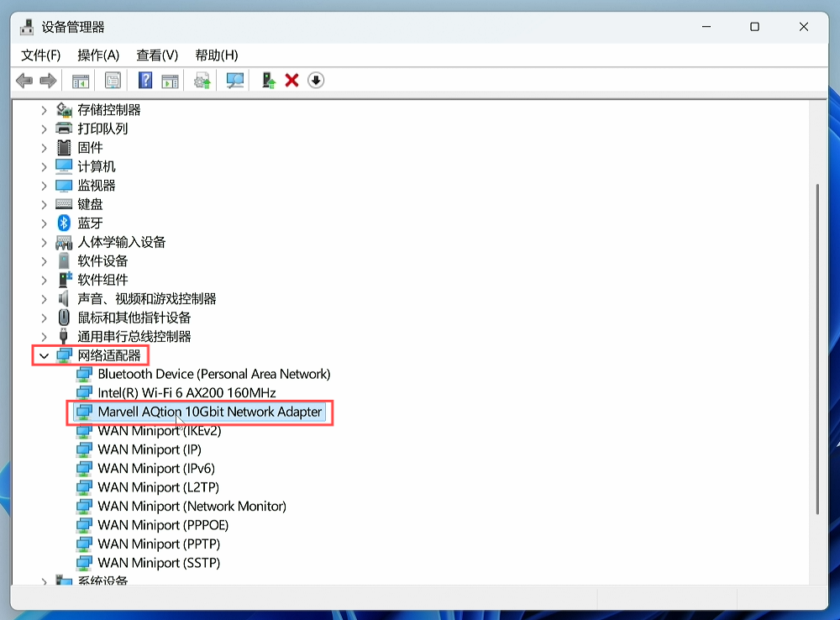Scan for hardware changes using the monitor icon
This screenshot has width=840, height=620.
234,81
